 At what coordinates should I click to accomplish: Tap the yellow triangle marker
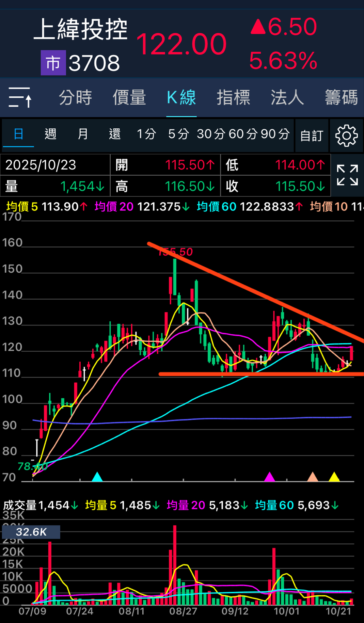click(x=334, y=477)
